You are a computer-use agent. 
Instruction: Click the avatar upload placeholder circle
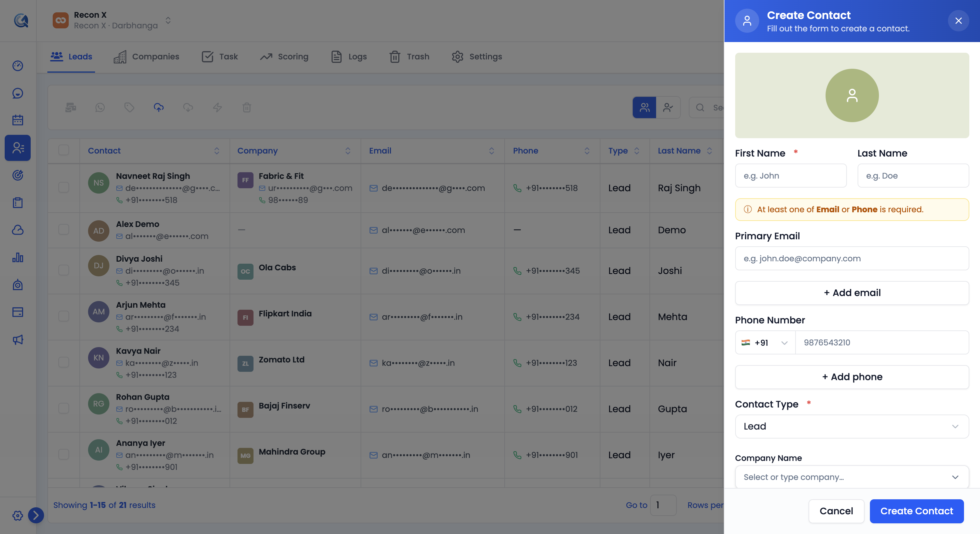click(x=852, y=95)
